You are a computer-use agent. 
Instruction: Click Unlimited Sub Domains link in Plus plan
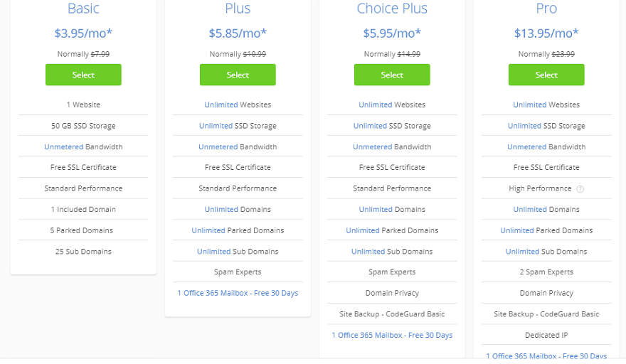pos(214,251)
